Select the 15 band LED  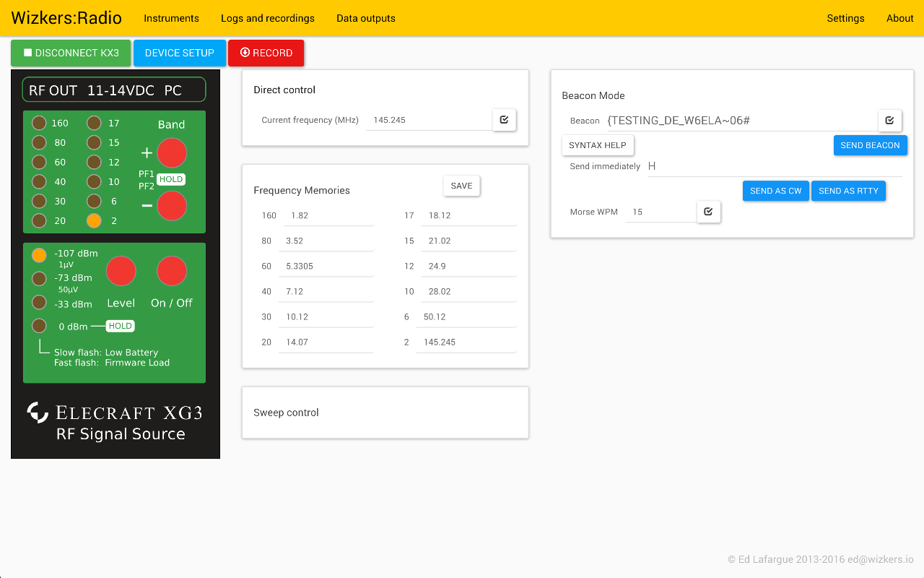click(94, 142)
